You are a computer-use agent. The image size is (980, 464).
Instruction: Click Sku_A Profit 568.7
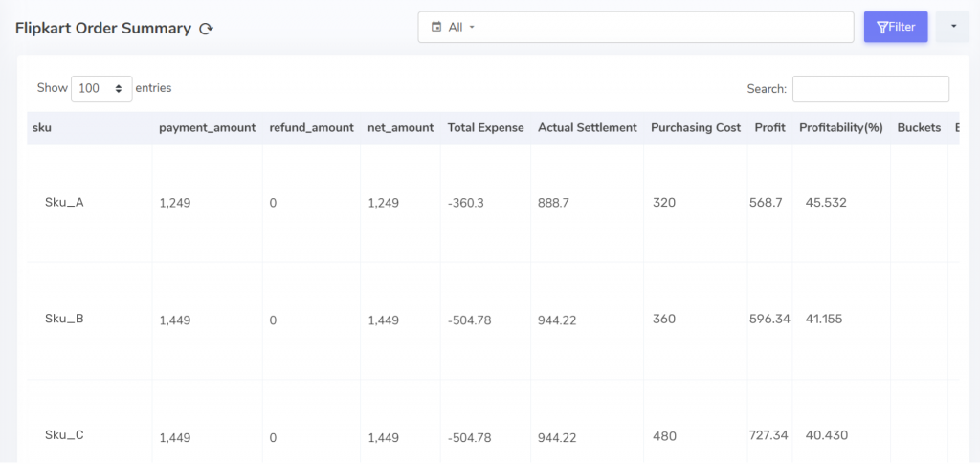point(766,202)
